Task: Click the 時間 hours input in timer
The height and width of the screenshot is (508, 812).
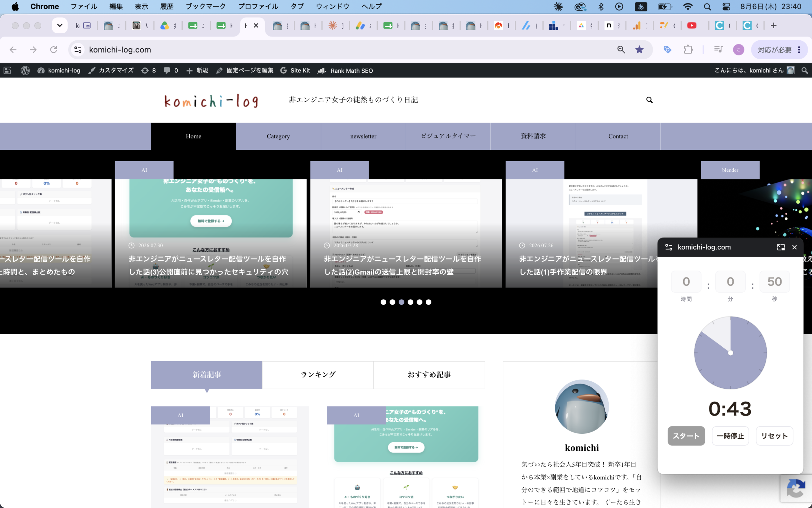Action: [x=686, y=282]
